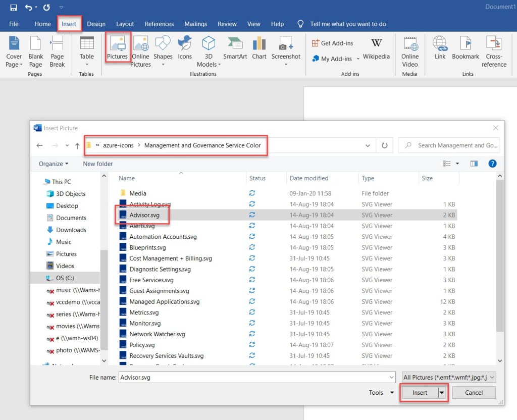Open the file type filter dropdown
Image resolution: width=517 pixels, height=420 pixels.
449,377
